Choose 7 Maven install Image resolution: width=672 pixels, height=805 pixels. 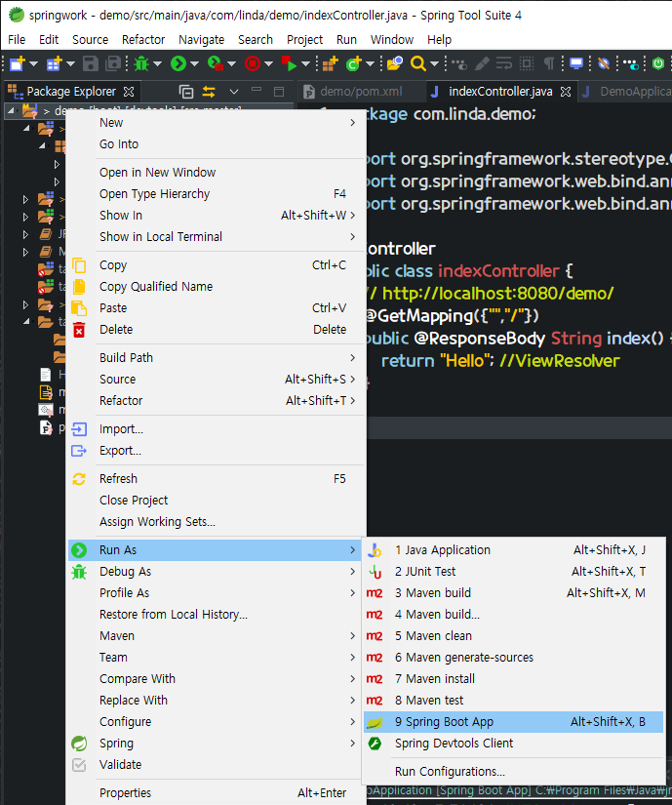click(x=513, y=679)
